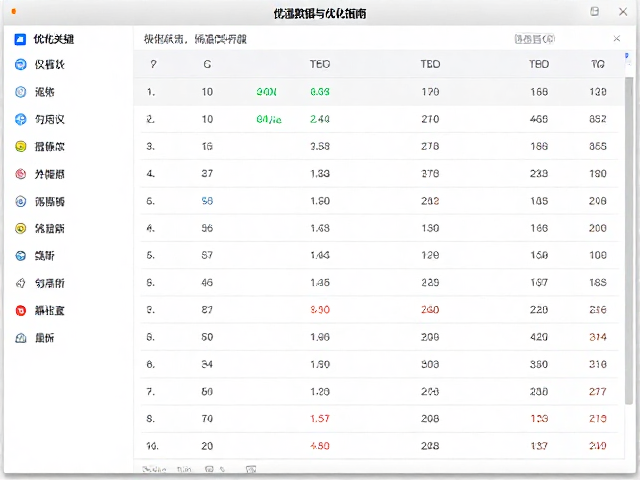The width and height of the screenshot is (640, 480).
Task: Select the yellow-green circle icon, fifth sidebar item
Action: click(20, 147)
